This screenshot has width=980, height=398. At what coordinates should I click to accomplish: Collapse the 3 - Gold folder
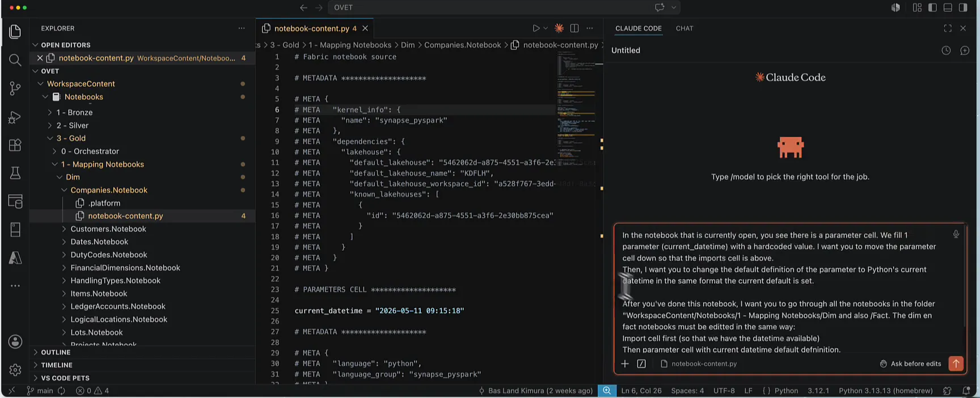[x=50, y=138]
